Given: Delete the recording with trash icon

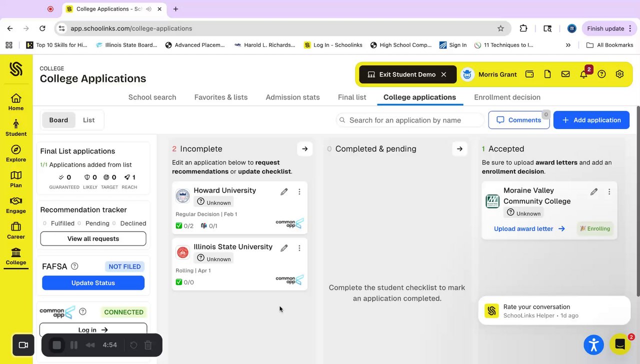Looking at the screenshot, I should pos(148,345).
